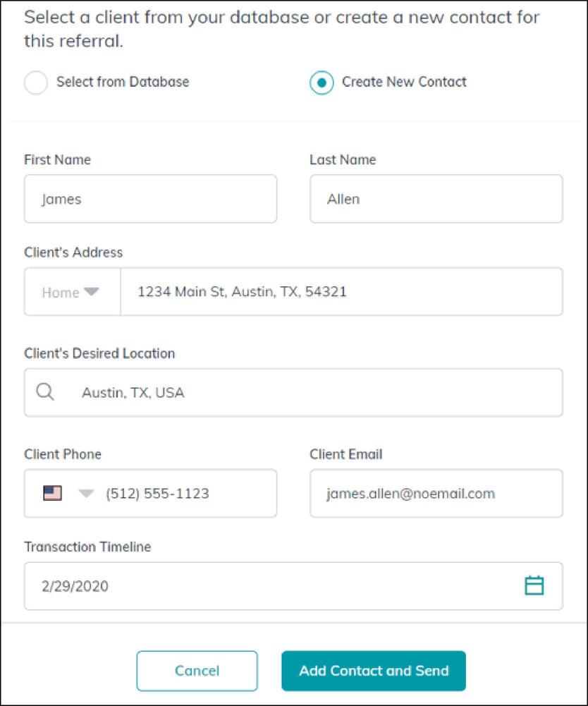Click the "Client Email" field label
This screenshot has width=588, height=706.
point(345,455)
